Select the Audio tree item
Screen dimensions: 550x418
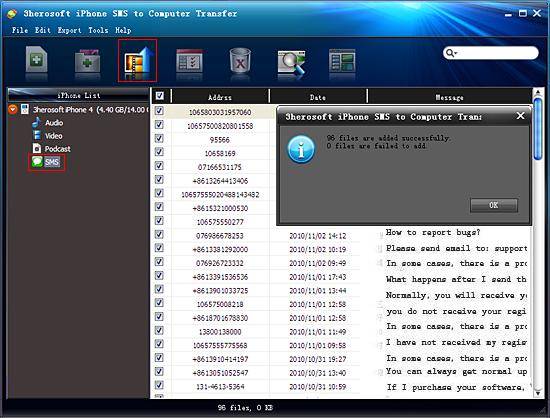54,122
